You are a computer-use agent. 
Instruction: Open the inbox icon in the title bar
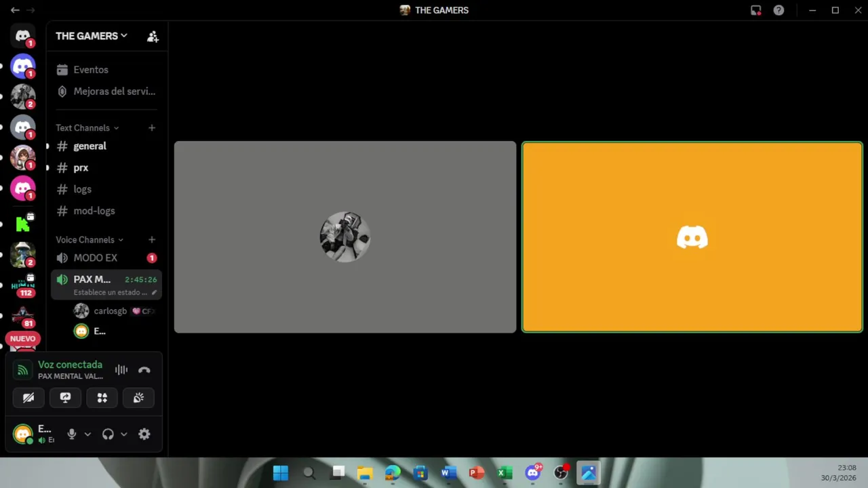(756, 10)
